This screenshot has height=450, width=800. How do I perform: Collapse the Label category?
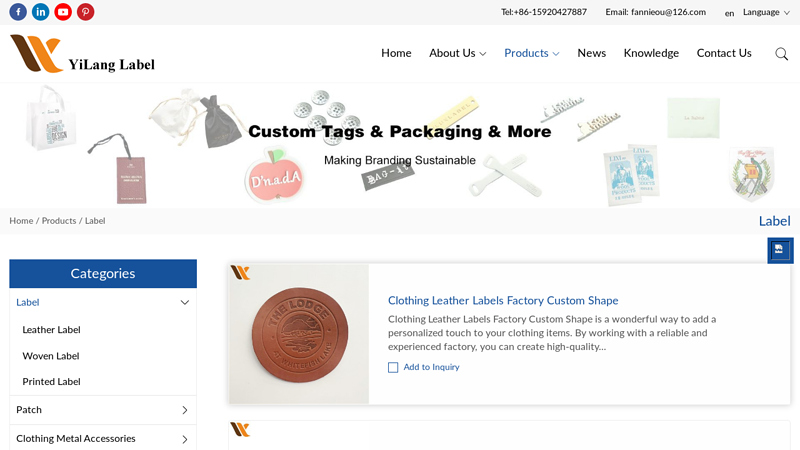coord(184,302)
